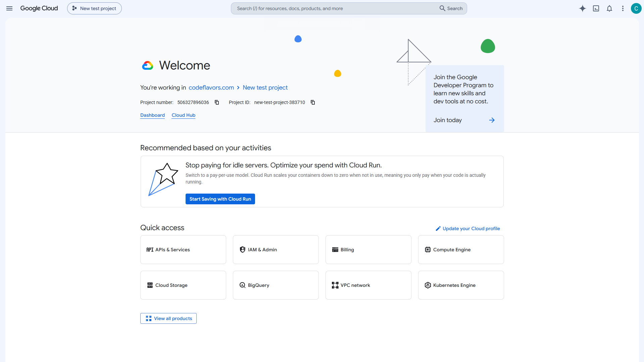The height and width of the screenshot is (362, 644).
Task: Open the Billing quick access card
Action: [368, 250]
